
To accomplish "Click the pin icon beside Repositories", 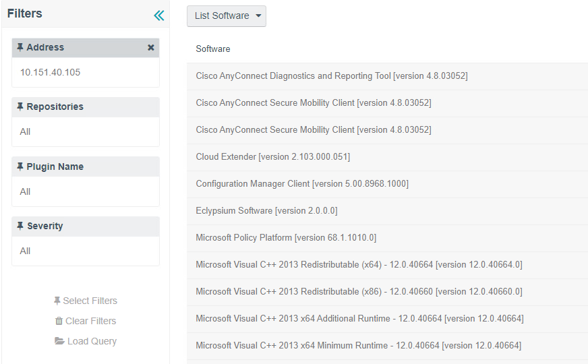I will coord(20,107).
